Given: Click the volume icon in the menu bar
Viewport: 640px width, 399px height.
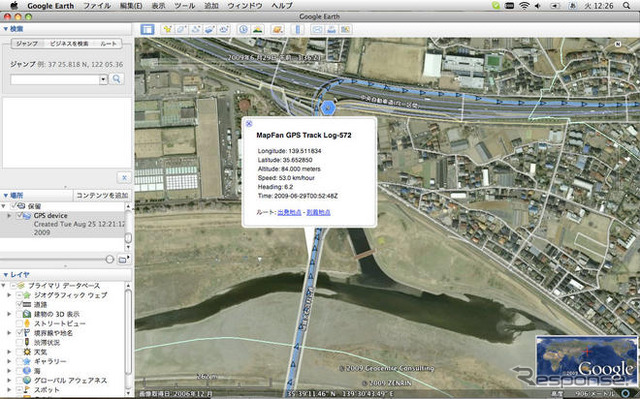Looking at the screenshot, I should click(538, 5).
